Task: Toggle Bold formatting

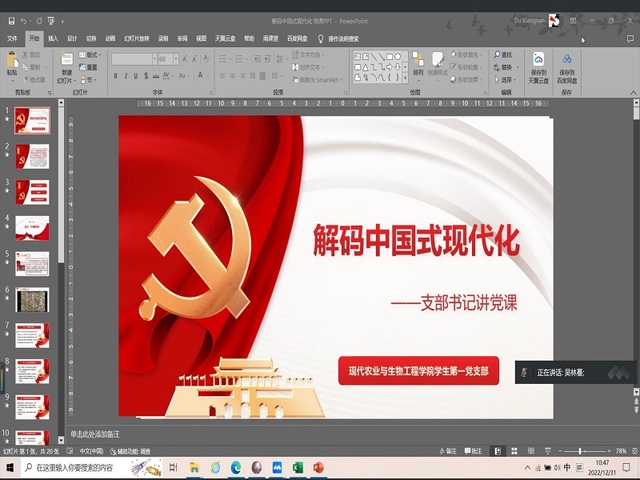Action: [x=116, y=76]
